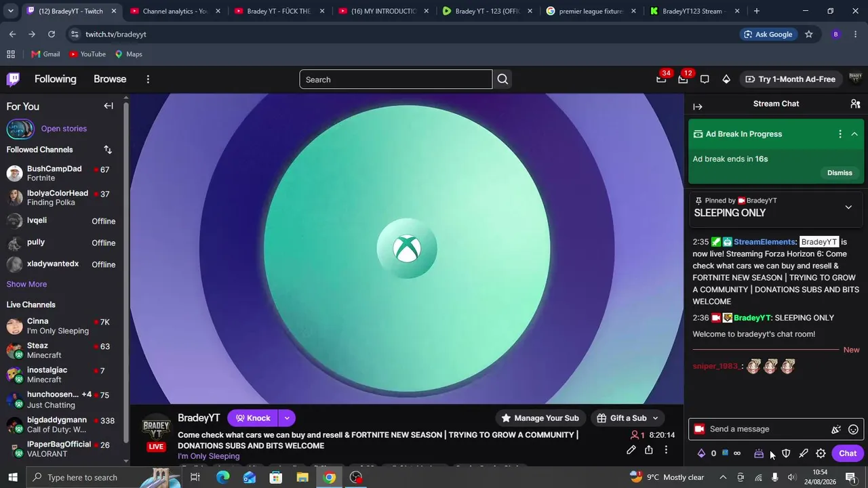This screenshot has width=868, height=488.
Task: Expand followed channels with Show More
Action: pos(26,284)
